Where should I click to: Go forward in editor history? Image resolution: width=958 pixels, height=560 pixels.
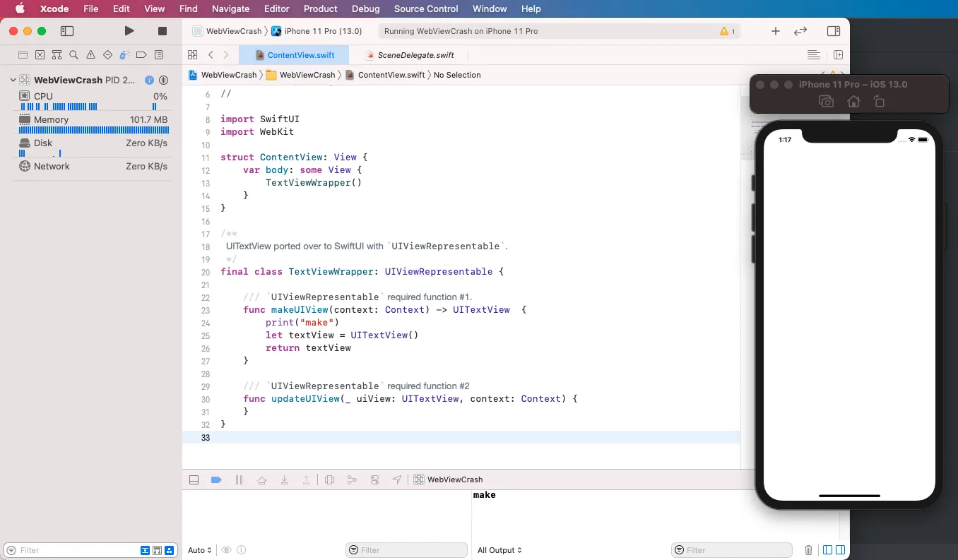coord(226,54)
